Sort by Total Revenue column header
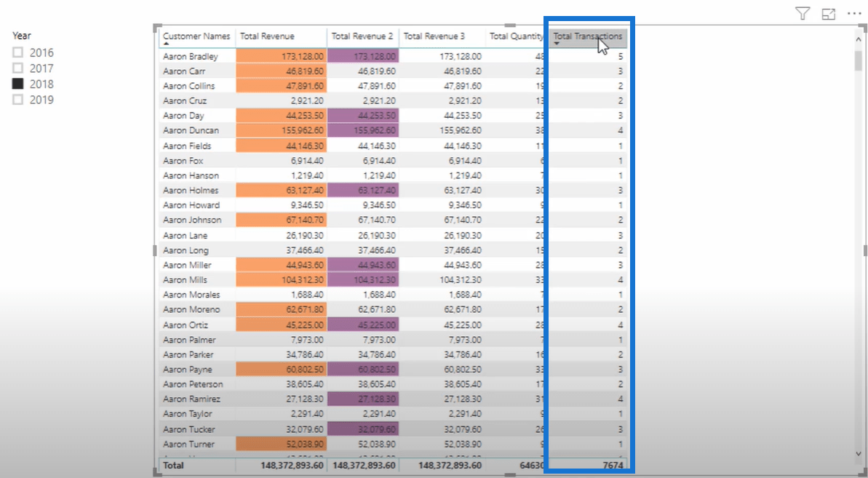868x478 pixels. [x=267, y=36]
